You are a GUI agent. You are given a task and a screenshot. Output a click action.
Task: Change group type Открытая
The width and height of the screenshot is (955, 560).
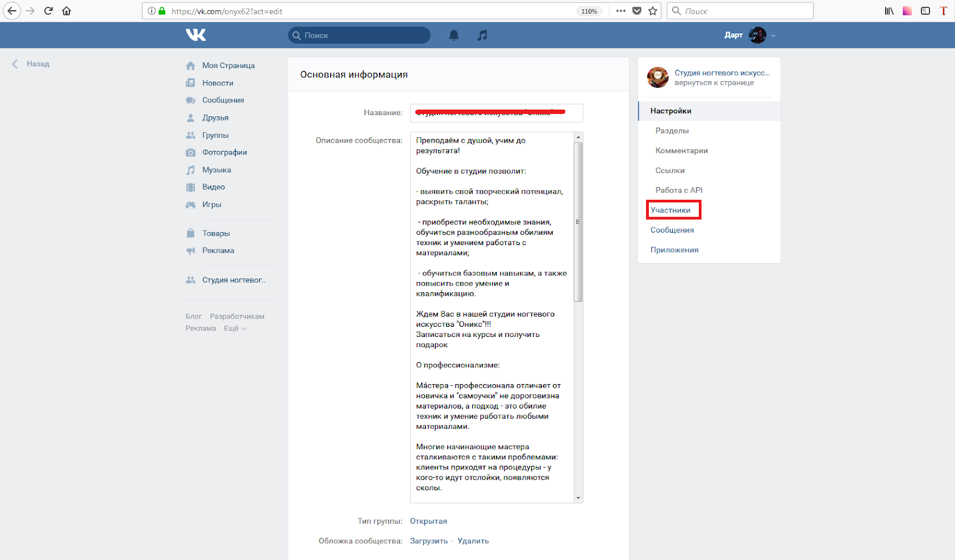(x=428, y=521)
